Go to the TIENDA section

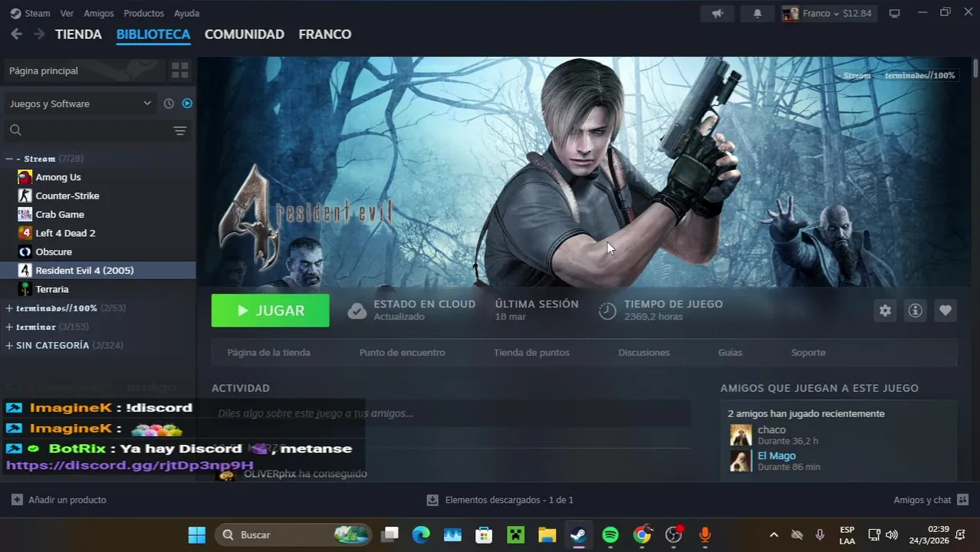point(78,34)
